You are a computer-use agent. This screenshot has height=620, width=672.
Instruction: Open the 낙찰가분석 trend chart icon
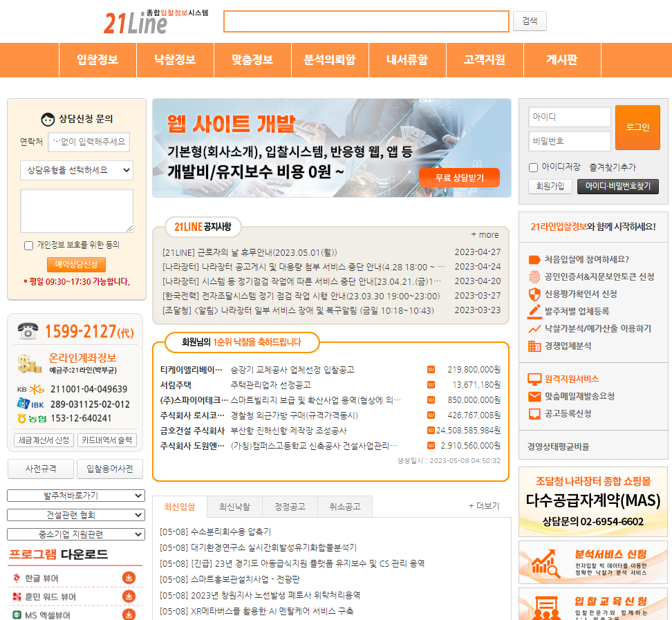534,329
